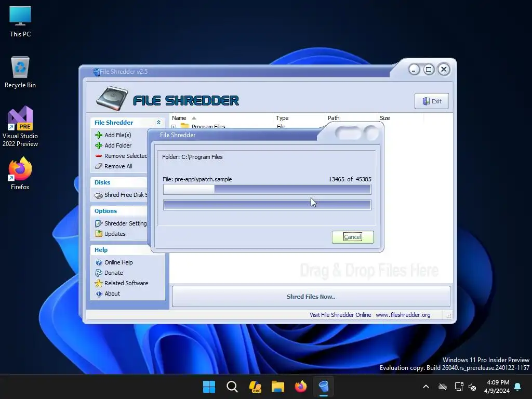Click the Firefox taskbar icon
The image size is (532, 399).
(x=301, y=387)
